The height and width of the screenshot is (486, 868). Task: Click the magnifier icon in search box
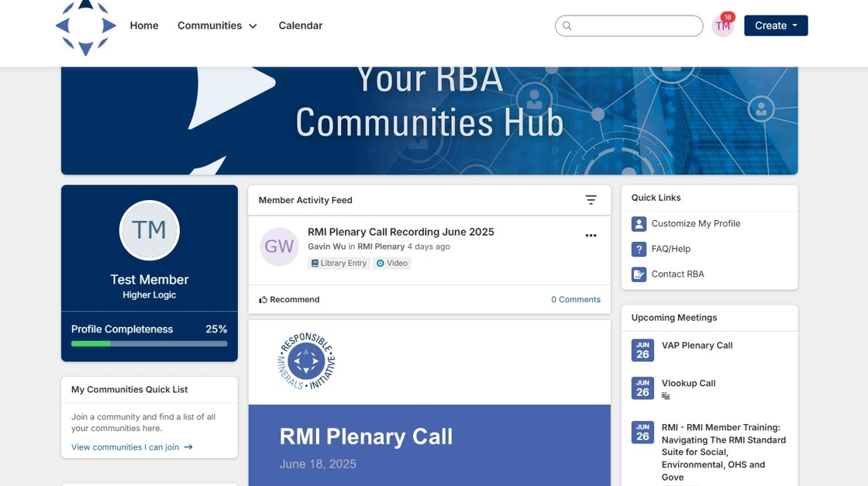pyautogui.click(x=567, y=26)
